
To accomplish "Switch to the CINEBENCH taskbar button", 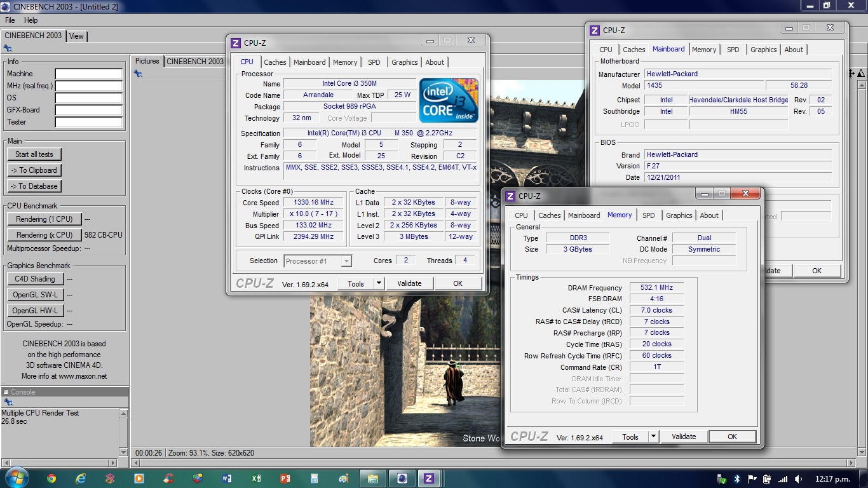I will [x=402, y=478].
